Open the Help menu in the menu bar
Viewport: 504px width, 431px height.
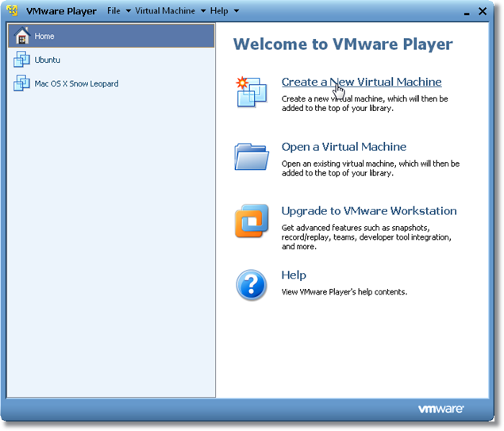coord(219,11)
